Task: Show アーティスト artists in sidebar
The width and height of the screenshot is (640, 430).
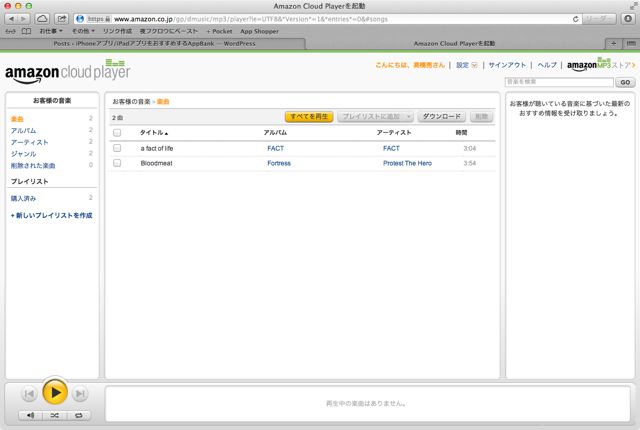Action: tap(29, 142)
